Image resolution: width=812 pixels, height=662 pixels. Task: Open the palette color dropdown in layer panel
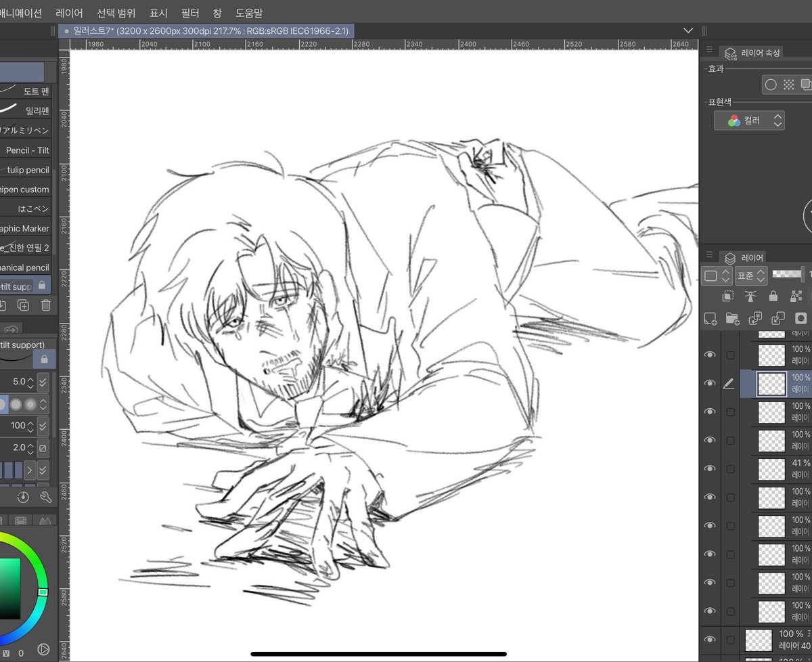(x=717, y=275)
